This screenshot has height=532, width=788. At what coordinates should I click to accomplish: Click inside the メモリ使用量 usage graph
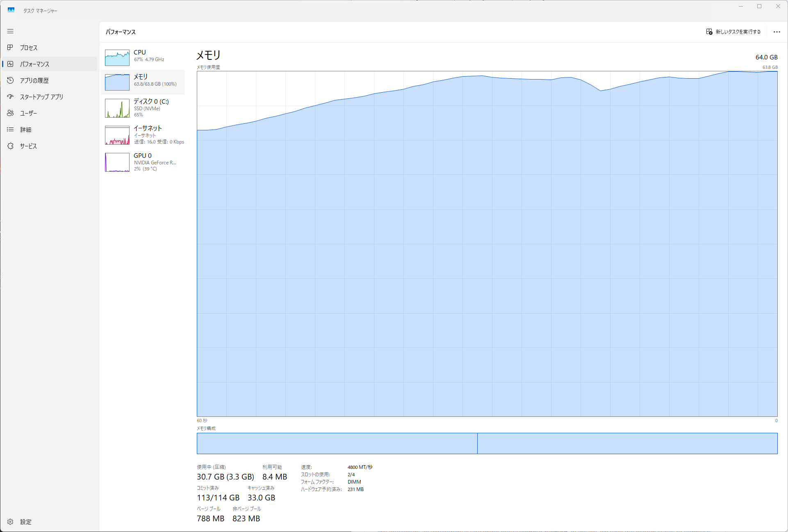point(487,246)
